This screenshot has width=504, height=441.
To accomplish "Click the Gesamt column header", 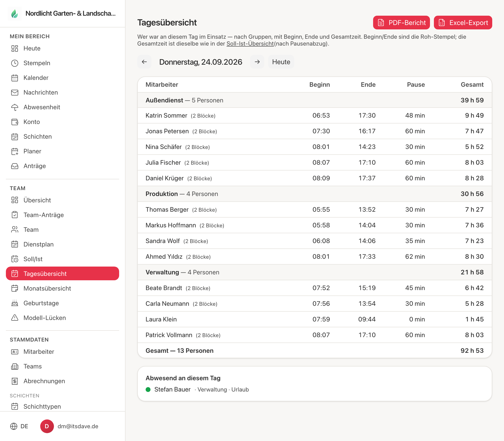I will click(x=472, y=85).
